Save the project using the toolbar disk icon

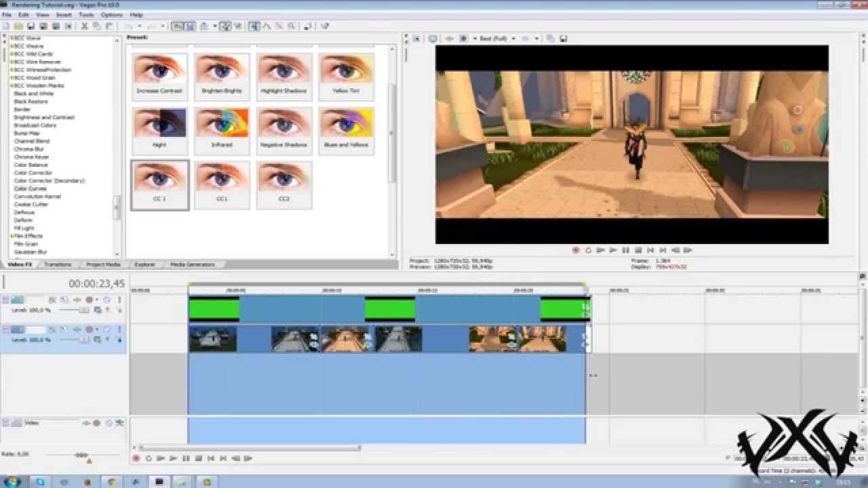[x=31, y=26]
